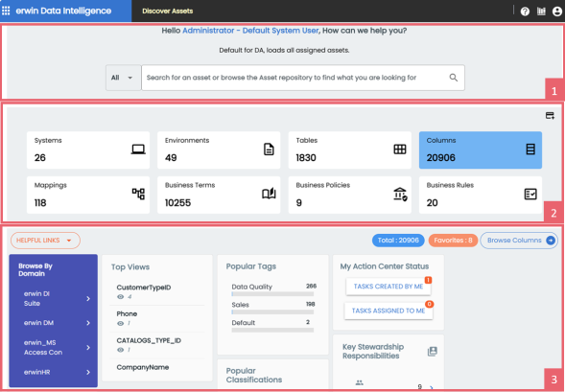Expand the Helpful Links dropdown
Image resolution: width=565 pixels, height=392 pixels.
(x=45, y=241)
